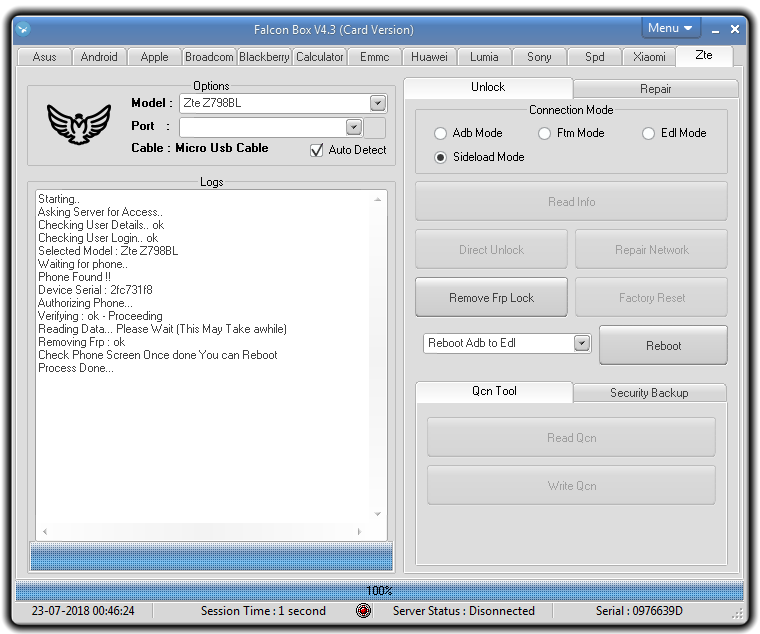The width and height of the screenshot is (760, 634).
Task: Select the Zte tab
Action: [x=704, y=55]
